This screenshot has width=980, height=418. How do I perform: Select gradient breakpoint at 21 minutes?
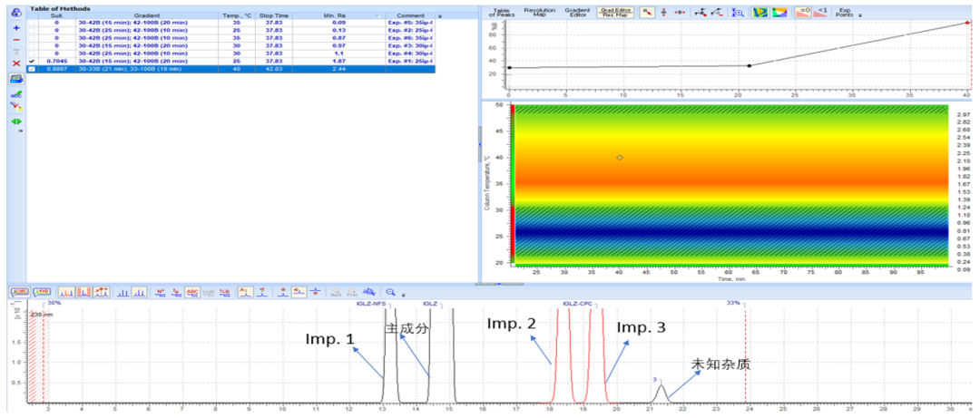coord(750,65)
